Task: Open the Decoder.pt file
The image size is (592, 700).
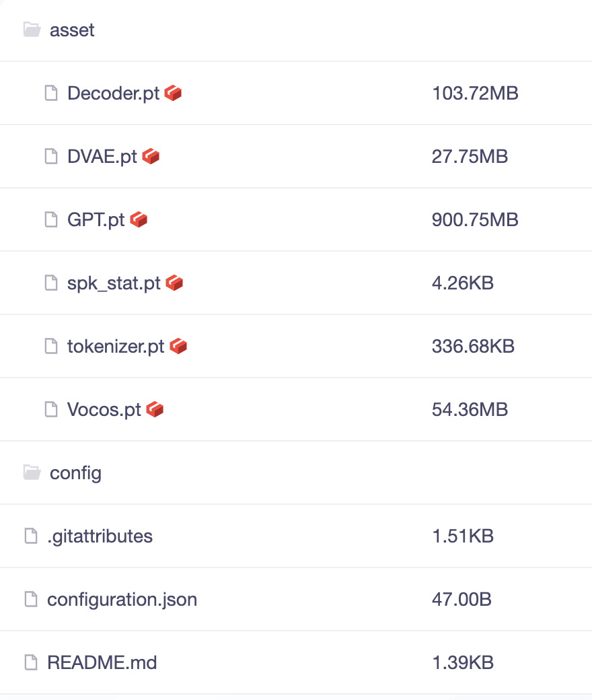Action: pyautogui.click(x=113, y=94)
